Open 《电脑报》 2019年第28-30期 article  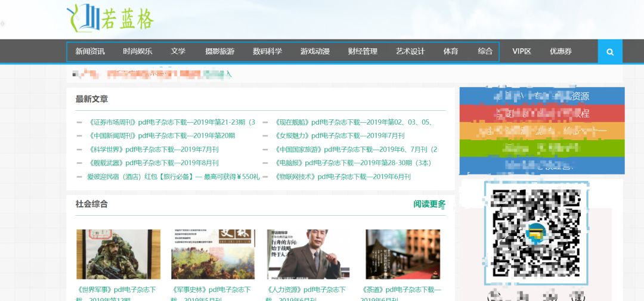(353, 163)
